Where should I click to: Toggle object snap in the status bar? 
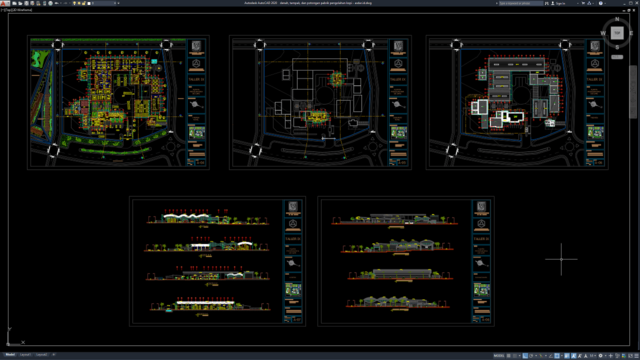(x=557, y=356)
